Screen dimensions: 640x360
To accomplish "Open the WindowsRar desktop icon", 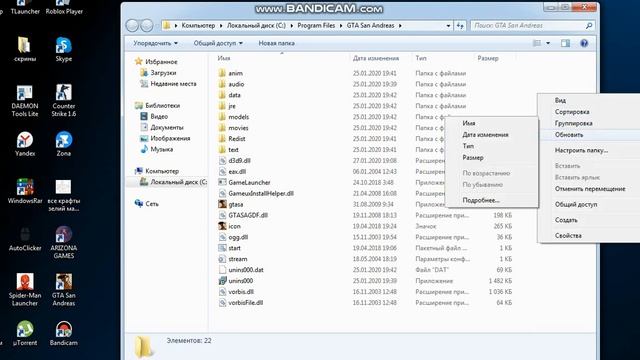I will coord(24,191).
